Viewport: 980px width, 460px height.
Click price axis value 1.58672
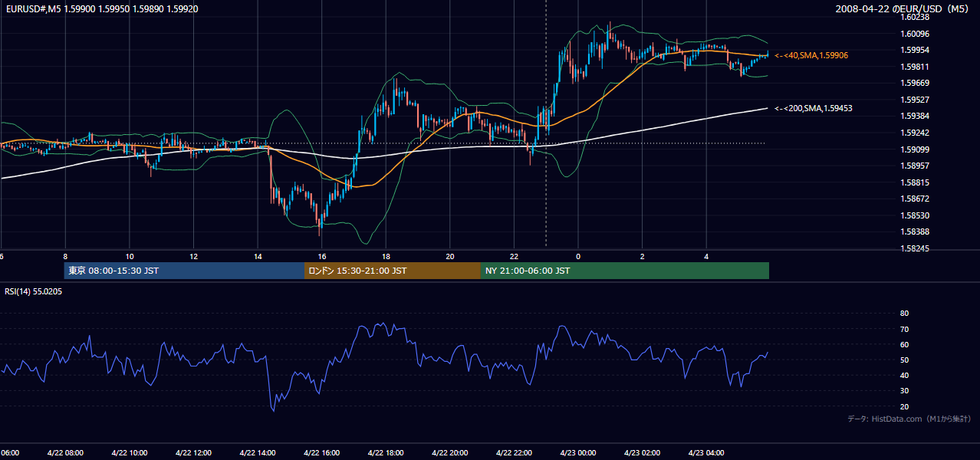tap(915, 199)
